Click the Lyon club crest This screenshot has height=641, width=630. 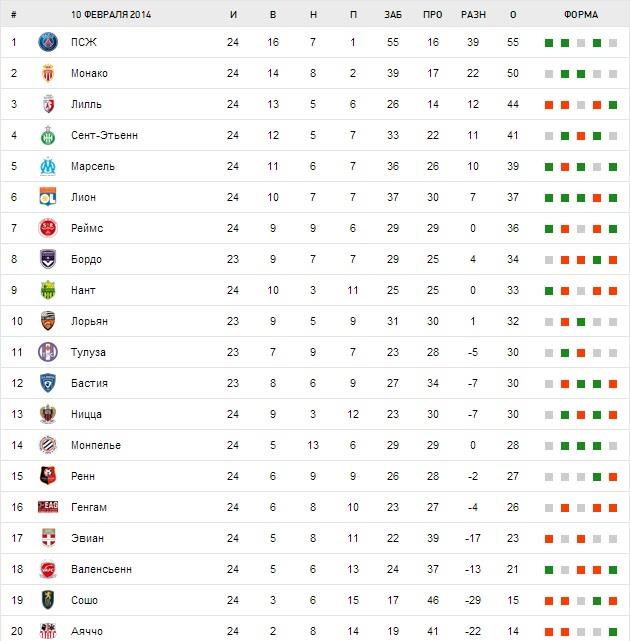pyautogui.click(x=47, y=197)
